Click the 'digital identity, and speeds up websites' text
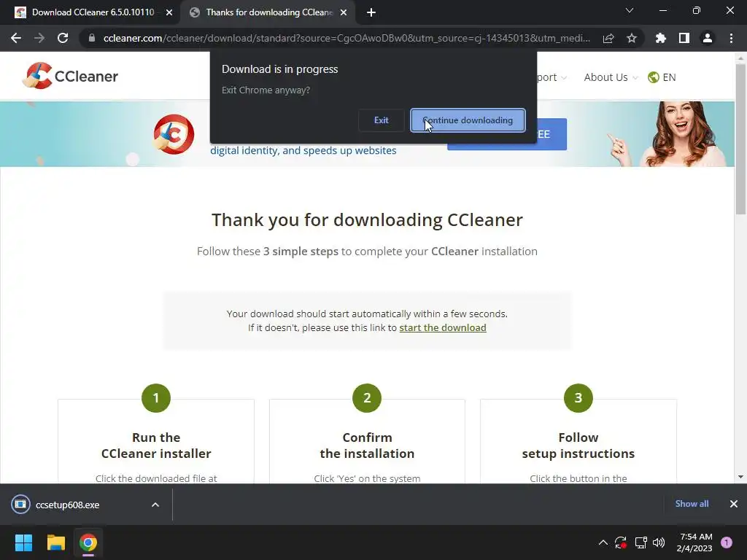This screenshot has height=560, width=747. 303,150
